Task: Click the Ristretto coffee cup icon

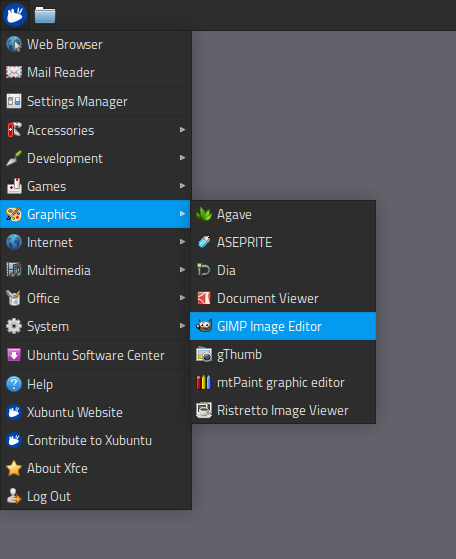Action: (x=204, y=410)
